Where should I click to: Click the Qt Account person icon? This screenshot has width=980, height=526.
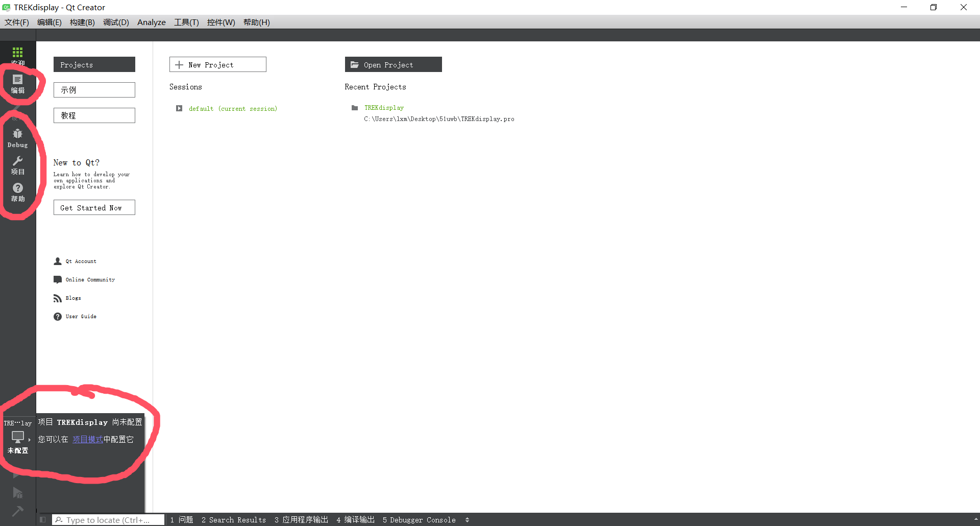point(58,261)
